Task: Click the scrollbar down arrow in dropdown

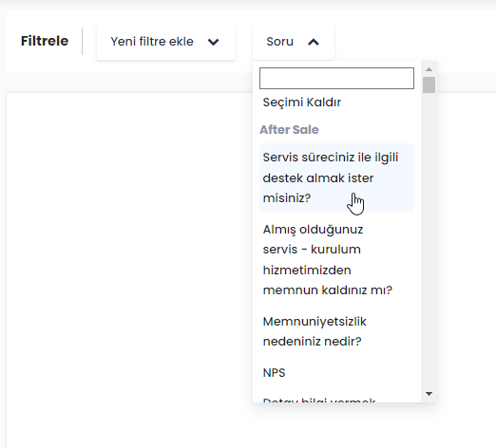Action: point(429,394)
